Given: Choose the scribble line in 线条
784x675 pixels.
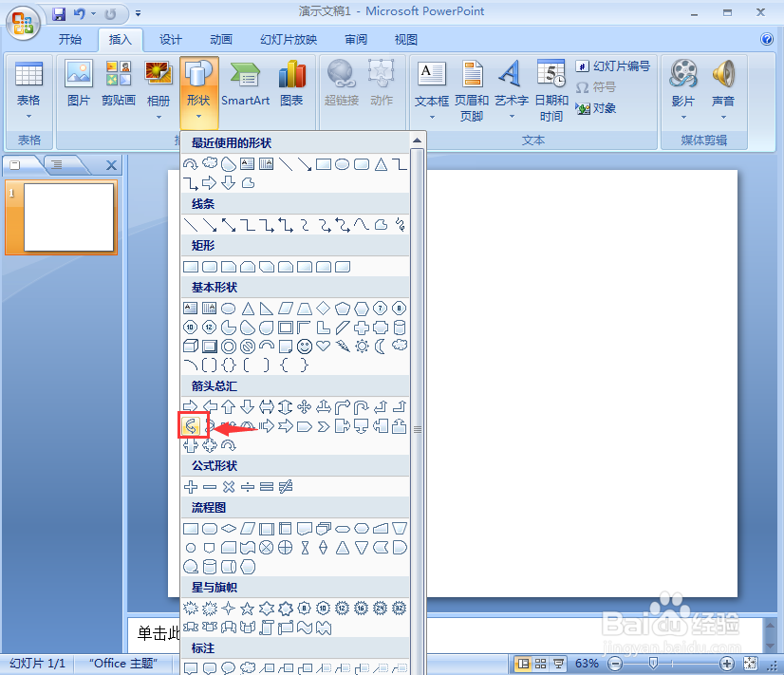Looking at the screenshot, I should (400, 224).
